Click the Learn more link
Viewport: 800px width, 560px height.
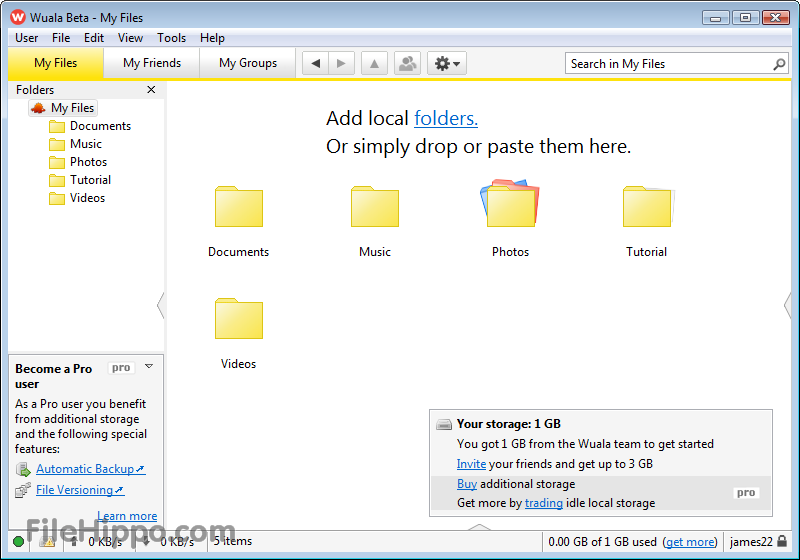(127, 516)
